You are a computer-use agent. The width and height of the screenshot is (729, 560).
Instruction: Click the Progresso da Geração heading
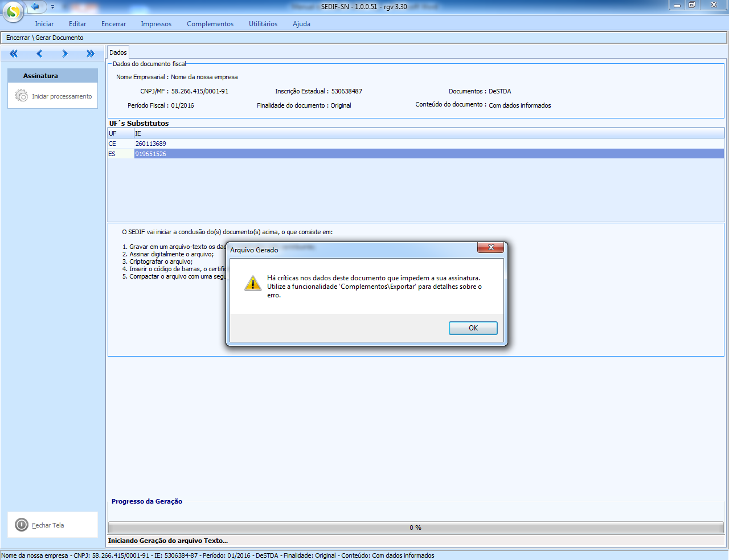click(147, 501)
